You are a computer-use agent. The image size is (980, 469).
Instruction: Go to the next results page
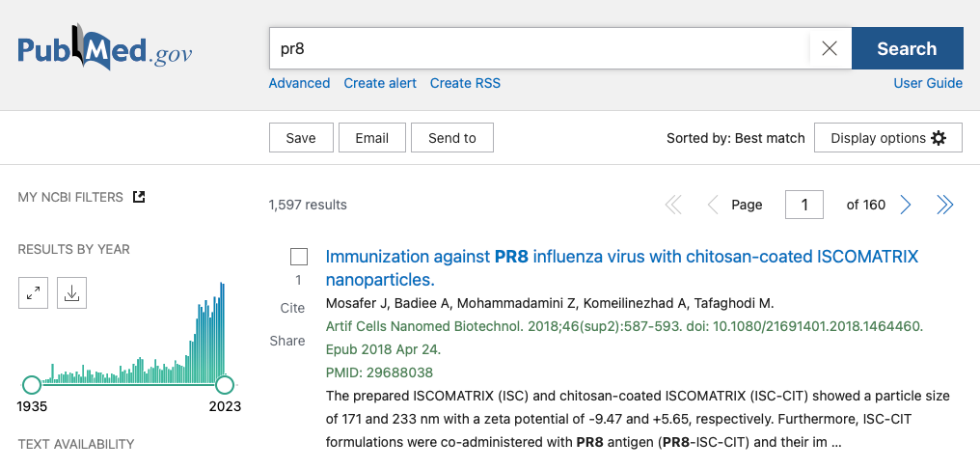905,205
